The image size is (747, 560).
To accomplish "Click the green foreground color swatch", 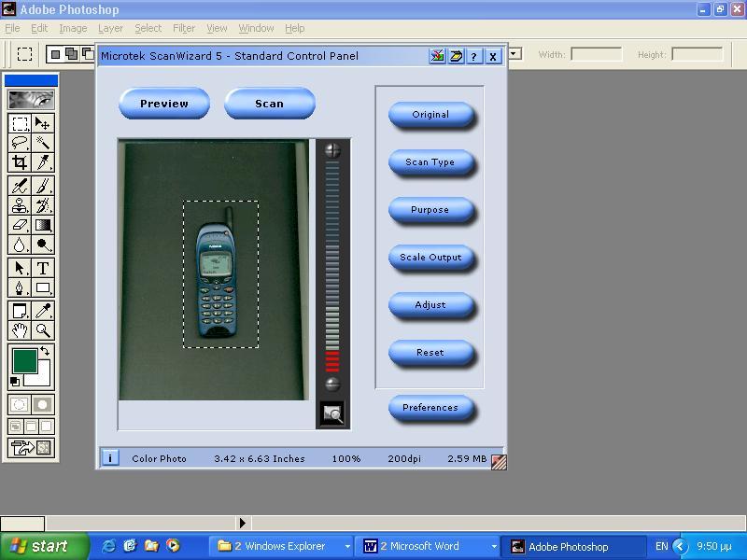I will coord(25,360).
